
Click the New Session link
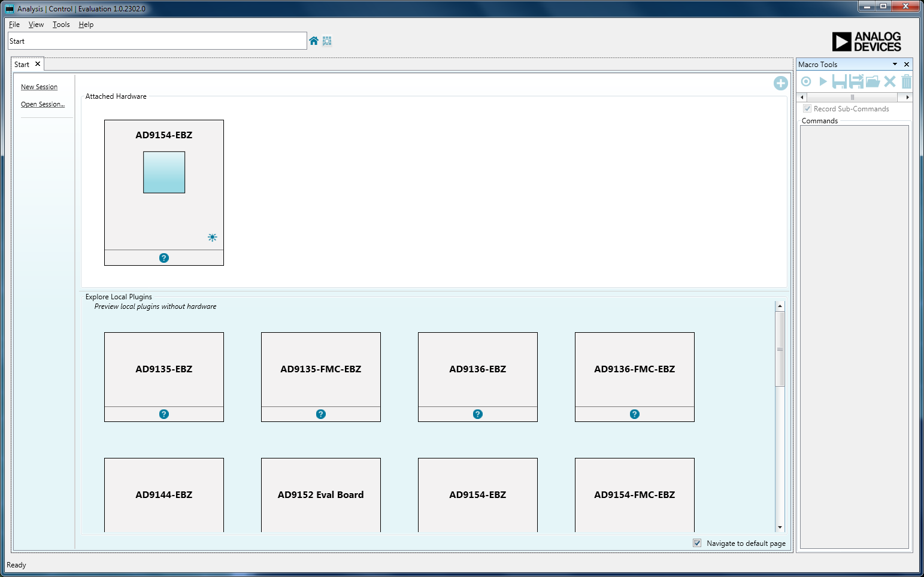pyautogui.click(x=39, y=87)
